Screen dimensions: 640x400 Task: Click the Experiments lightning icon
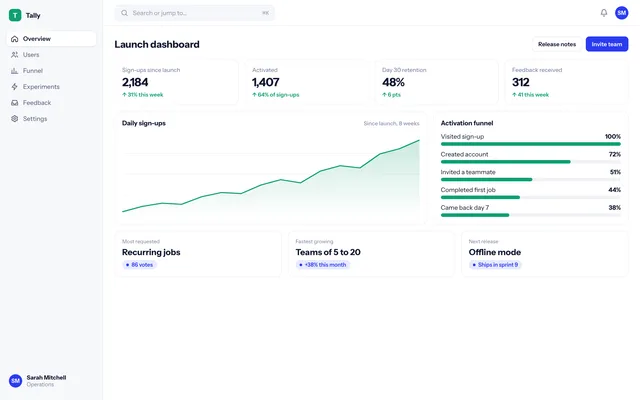tap(15, 87)
